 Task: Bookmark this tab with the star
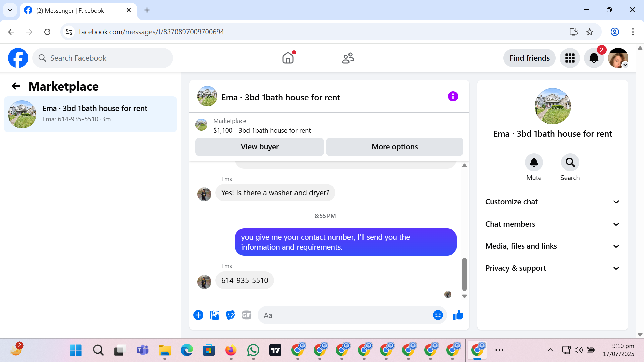pos(590,32)
